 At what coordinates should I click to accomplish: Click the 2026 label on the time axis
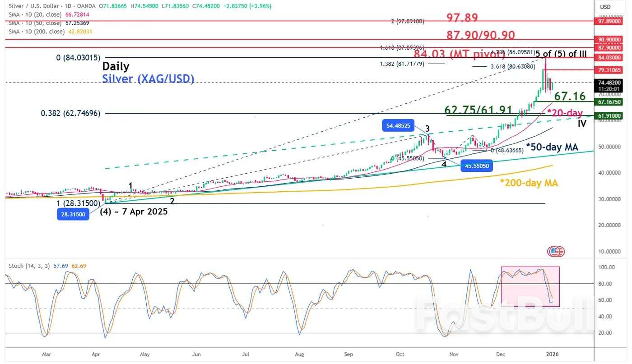coord(553,355)
